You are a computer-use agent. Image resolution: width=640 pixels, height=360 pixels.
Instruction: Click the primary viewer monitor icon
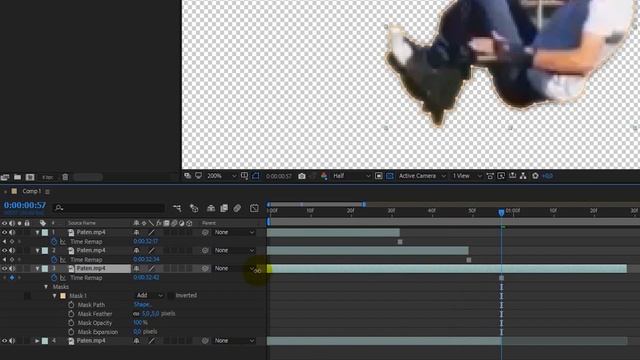pyautogui.click(x=198, y=176)
